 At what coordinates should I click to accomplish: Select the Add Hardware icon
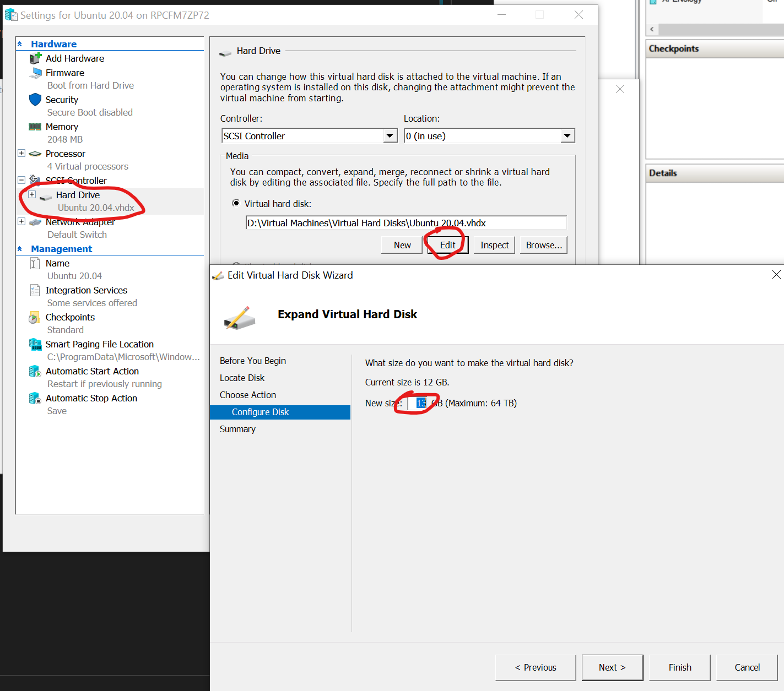tap(35, 58)
